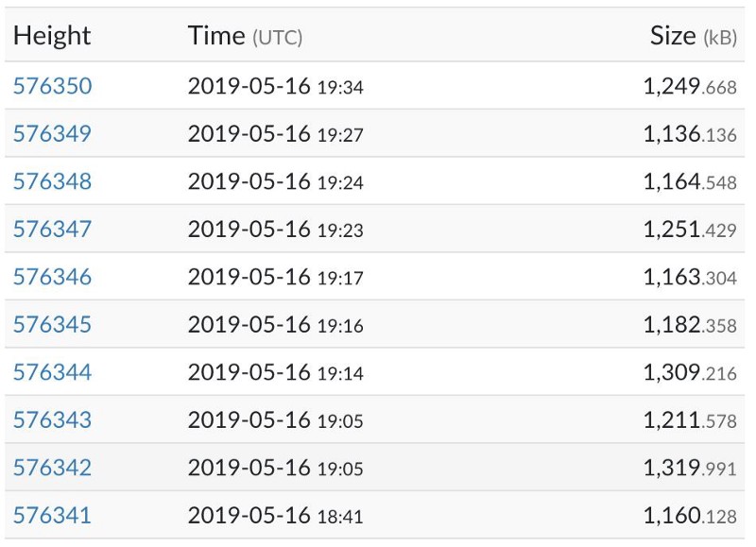View block 576344

pyautogui.click(x=53, y=372)
